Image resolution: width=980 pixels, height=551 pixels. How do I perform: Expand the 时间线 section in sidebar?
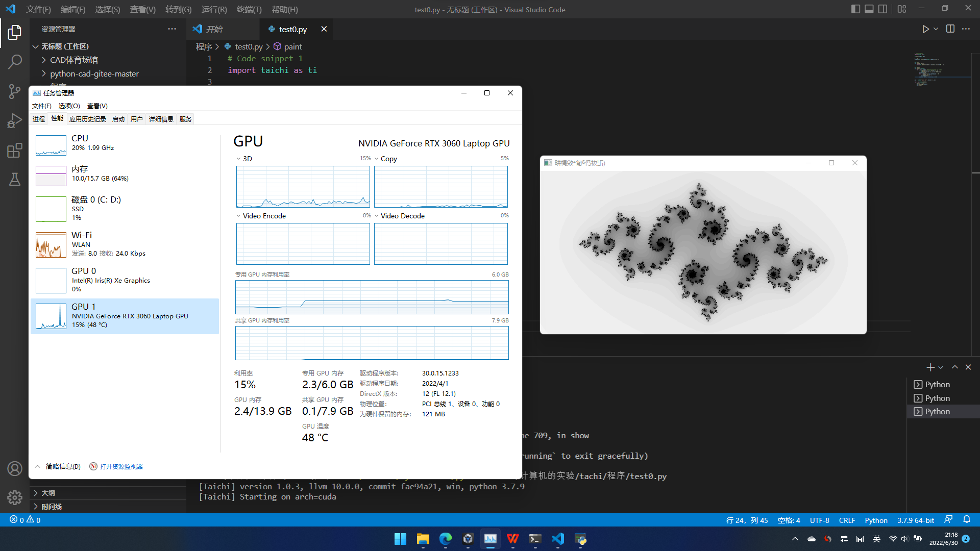tap(51, 507)
